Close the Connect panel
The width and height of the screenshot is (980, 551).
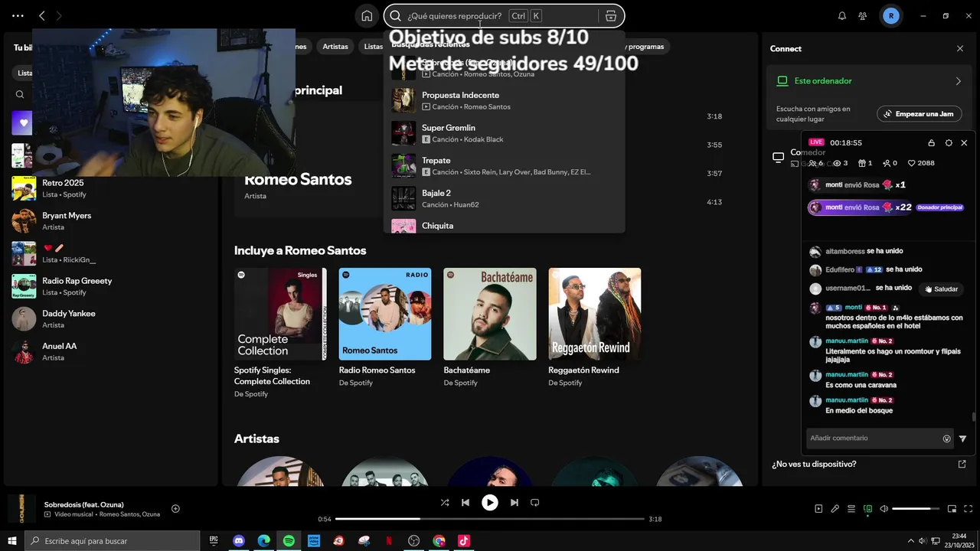point(960,48)
